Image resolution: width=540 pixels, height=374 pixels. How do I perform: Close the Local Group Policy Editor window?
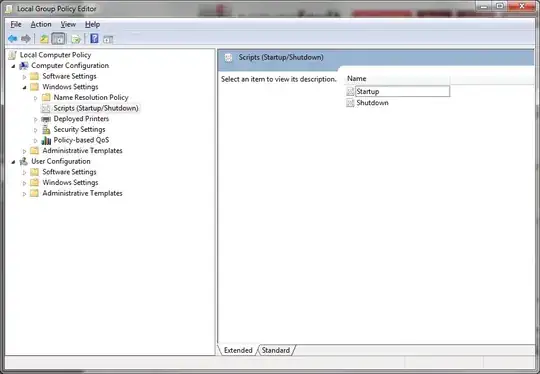[522, 6]
